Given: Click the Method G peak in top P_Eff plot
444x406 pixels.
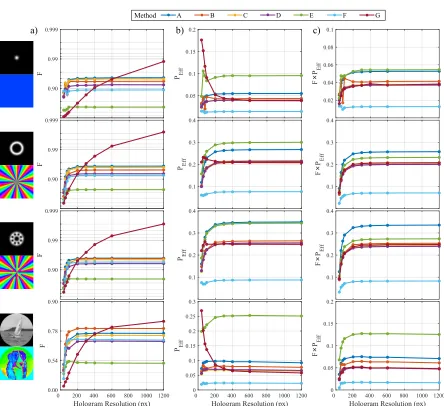Looking at the screenshot, I should click(x=201, y=40).
